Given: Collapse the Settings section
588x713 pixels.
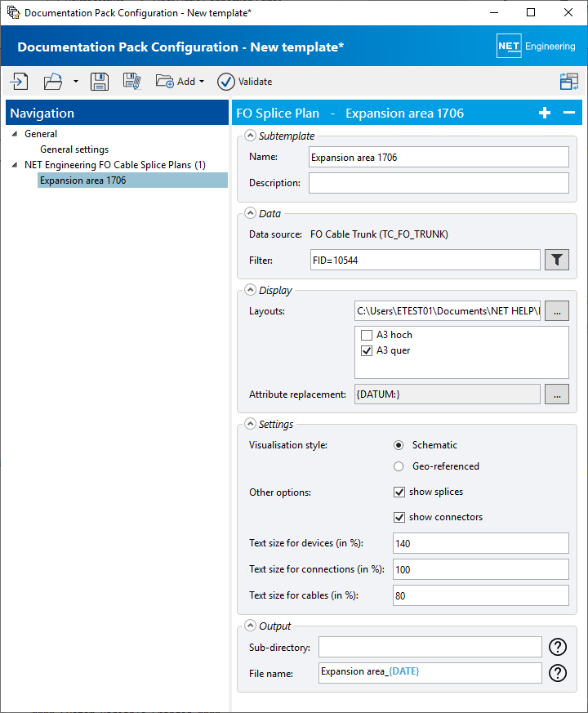Looking at the screenshot, I should pos(250,424).
